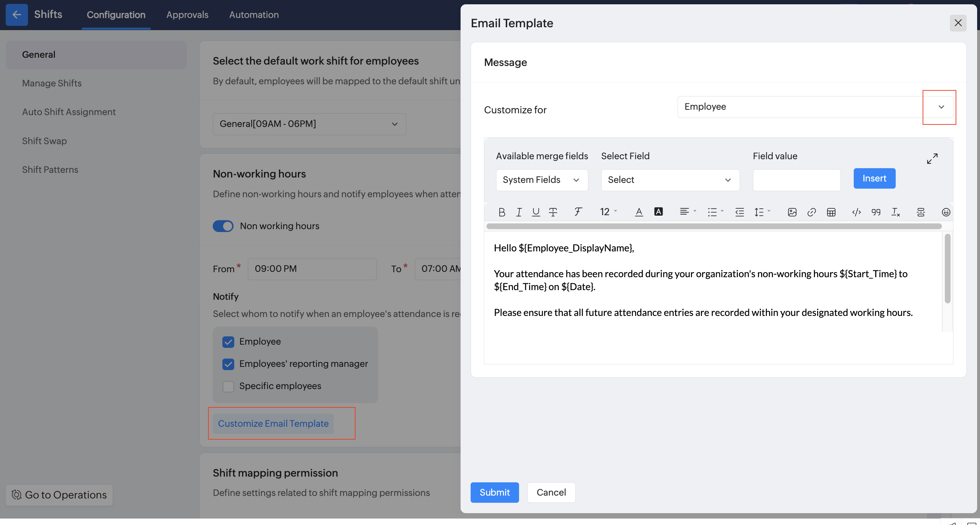Open the emoji picker
The height and width of the screenshot is (525, 980).
click(x=946, y=212)
